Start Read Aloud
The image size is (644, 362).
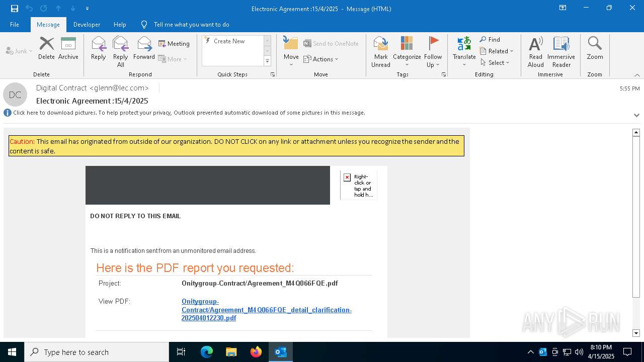point(535,51)
